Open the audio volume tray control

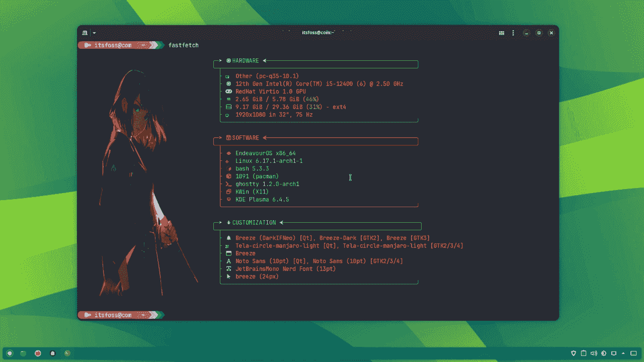pos(594,353)
